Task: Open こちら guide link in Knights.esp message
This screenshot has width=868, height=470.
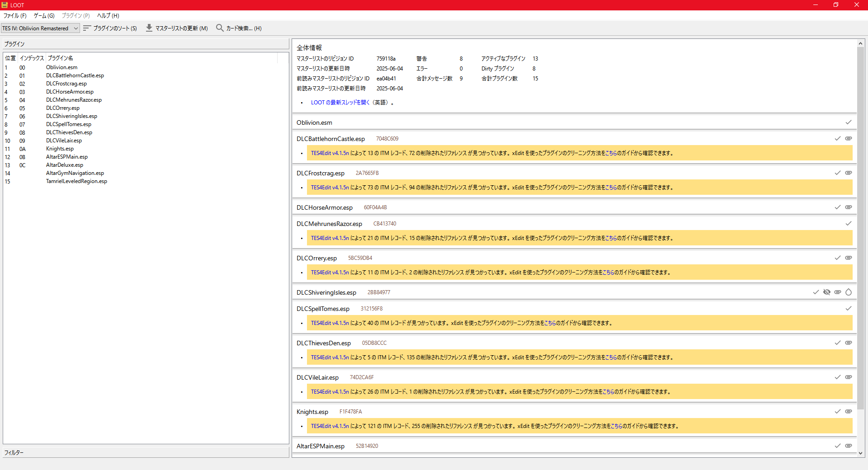Action: 616,426
